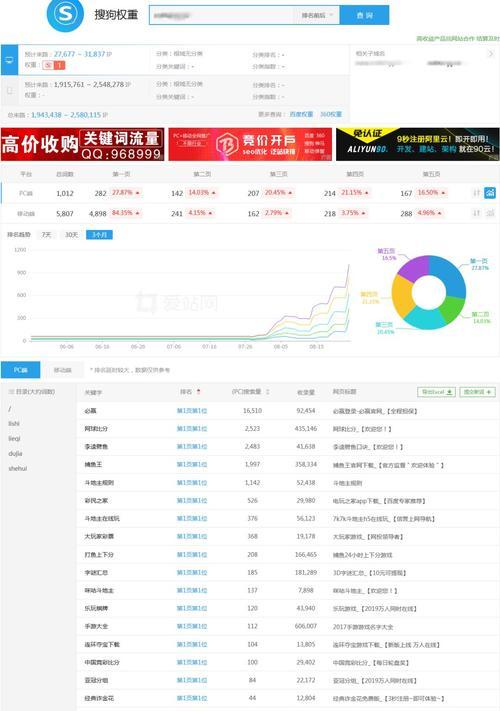Click the 导出Excel button
The height and width of the screenshot is (711, 500).
click(436, 392)
